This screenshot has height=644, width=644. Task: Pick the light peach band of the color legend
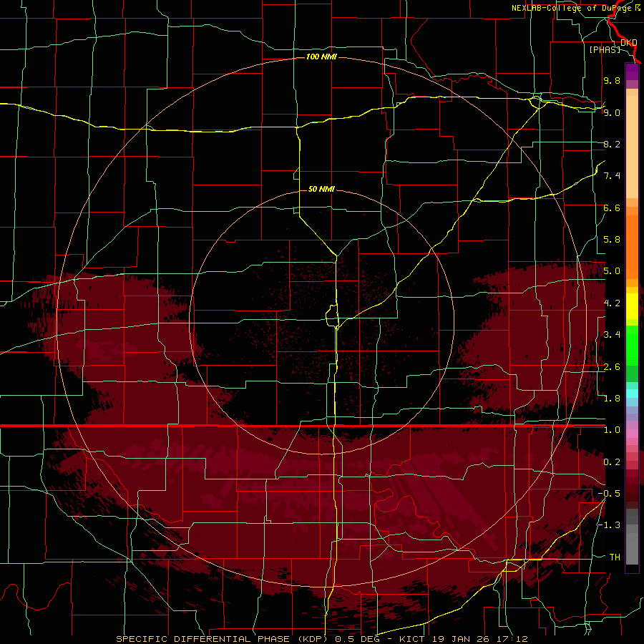[x=632, y=147]
